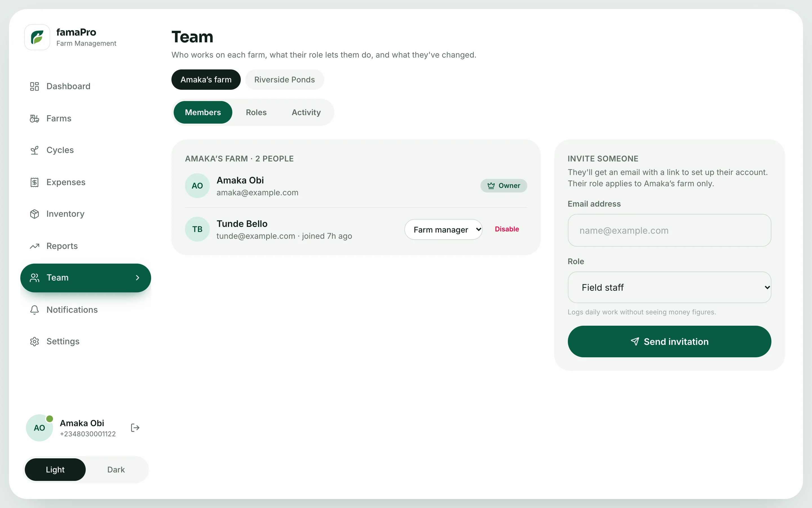This screenshot has width=812, height=508.
Task: Click the Owner badge for Amaka Obi
Action: pos(503,186)
